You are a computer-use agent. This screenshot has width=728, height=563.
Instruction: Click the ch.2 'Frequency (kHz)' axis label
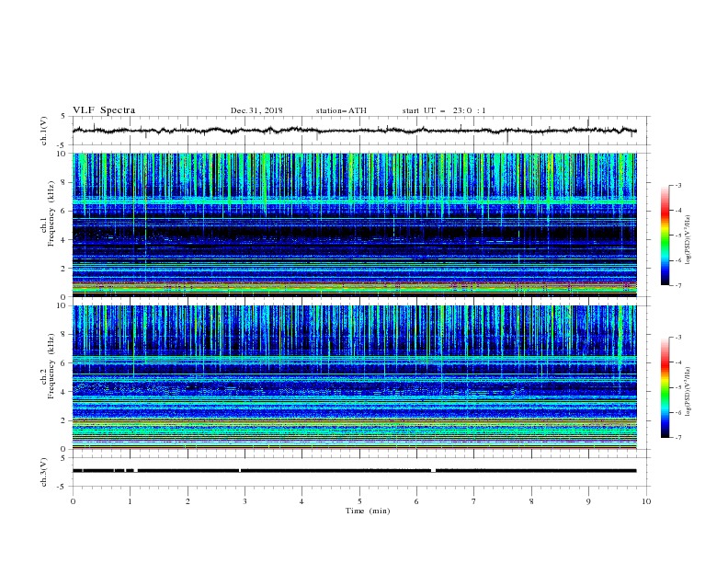(51, 366)
